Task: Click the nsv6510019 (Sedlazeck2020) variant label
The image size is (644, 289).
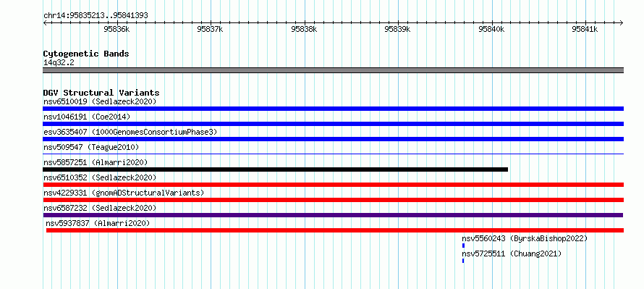Action: pyautogui.click(x=100, y=101)
